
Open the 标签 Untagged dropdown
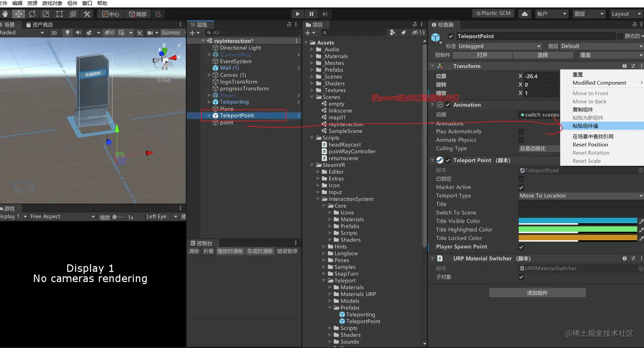(500, 46)
